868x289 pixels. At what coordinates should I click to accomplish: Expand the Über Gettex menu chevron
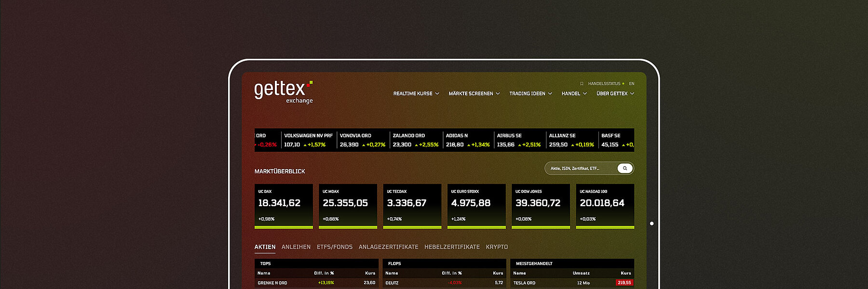(x=632, y=93)
